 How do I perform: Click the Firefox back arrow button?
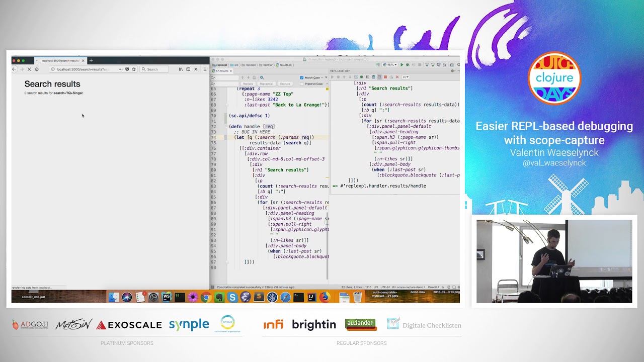click(x=15, y=69)
